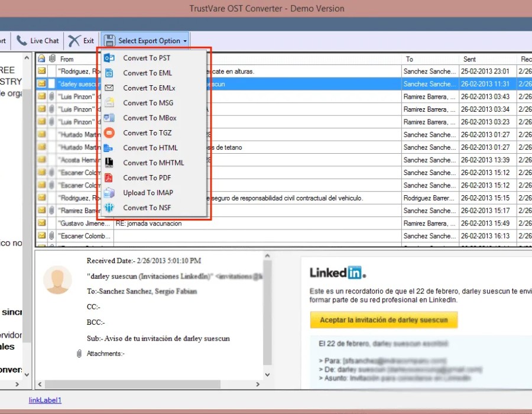
Task: Click the Live Chat phone icon
Action: coord(22,41)
